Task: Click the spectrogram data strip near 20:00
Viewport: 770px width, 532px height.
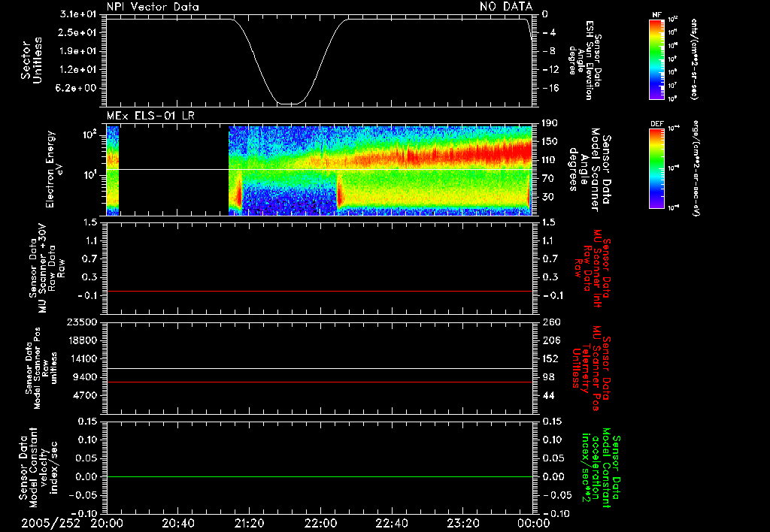Action: click(113, 171)
